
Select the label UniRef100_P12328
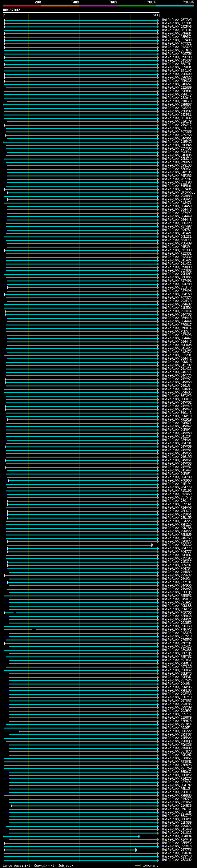pyautogui.click(x=176, y=633)
